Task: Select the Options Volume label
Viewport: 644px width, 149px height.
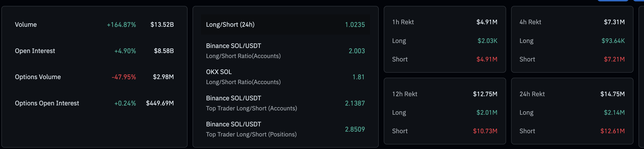Action: (x=38, y=77)
